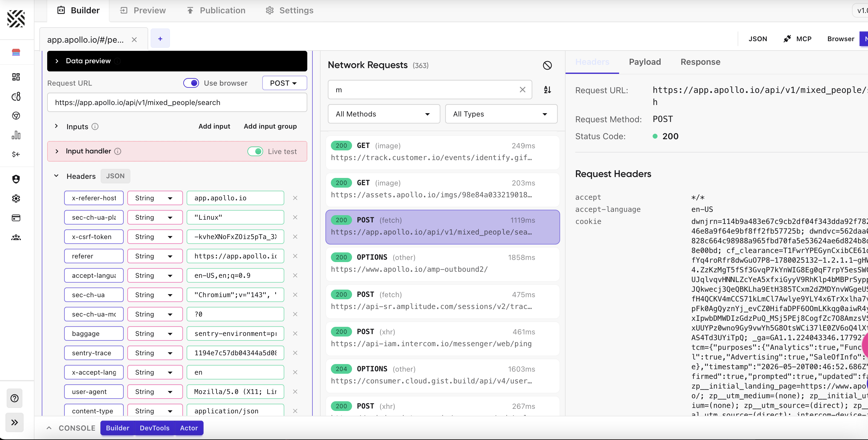868x440 pixels.
Task: Collapse the Headers section
Action: point(56,176)
